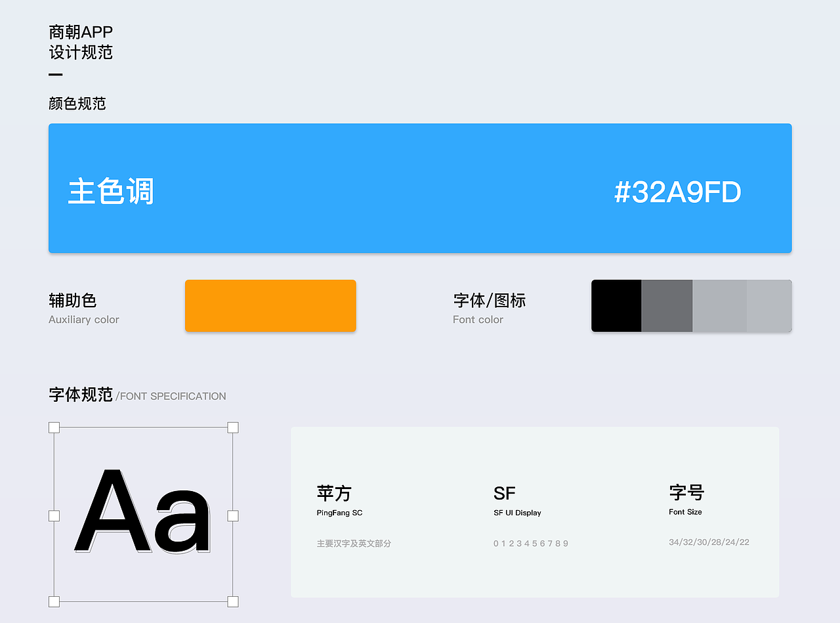Click the '主色调' label

click(111, 192)
